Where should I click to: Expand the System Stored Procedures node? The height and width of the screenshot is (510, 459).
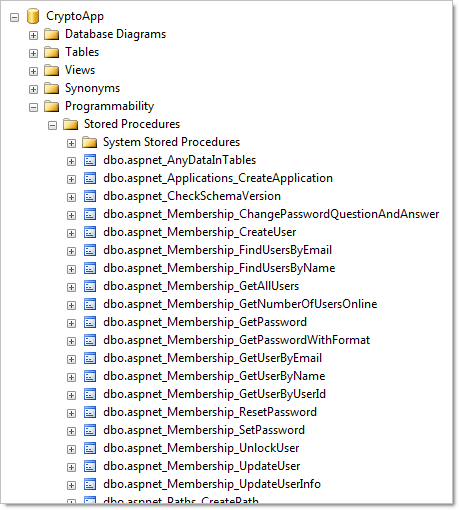[x=71, y=143]
